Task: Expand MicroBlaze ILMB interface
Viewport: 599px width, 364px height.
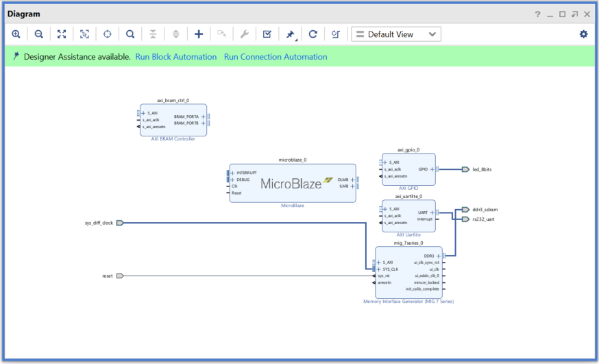Action: (x=352, y=186)
